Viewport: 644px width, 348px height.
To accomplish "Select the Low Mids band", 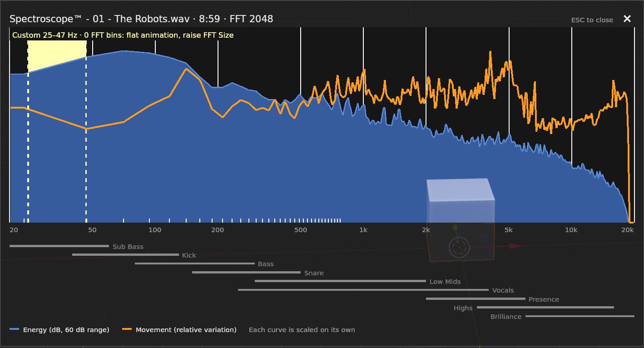I will tap(358, 281).
